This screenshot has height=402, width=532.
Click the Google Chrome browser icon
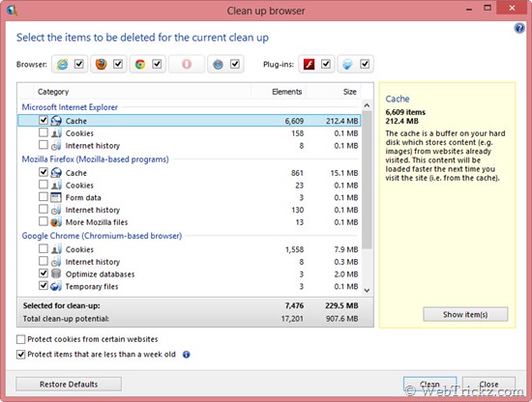(140, 64)
